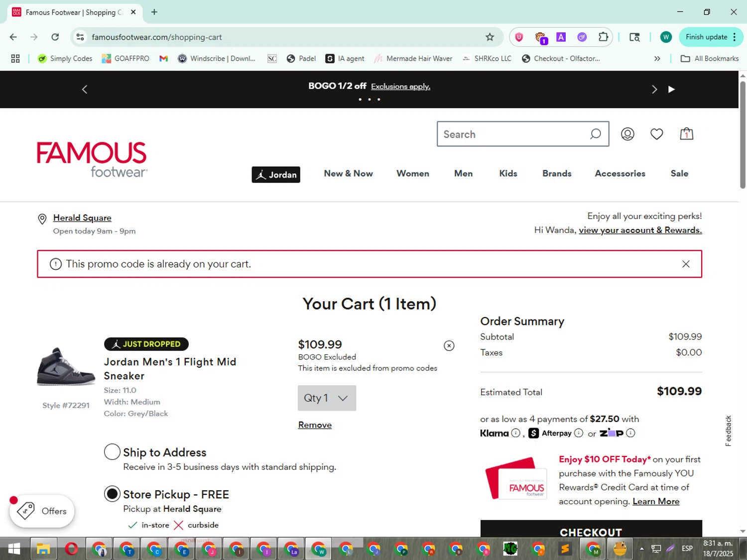Show more bookmarks chevron
747x560 pixels.
pyautogui.click(x=657, y=59)
